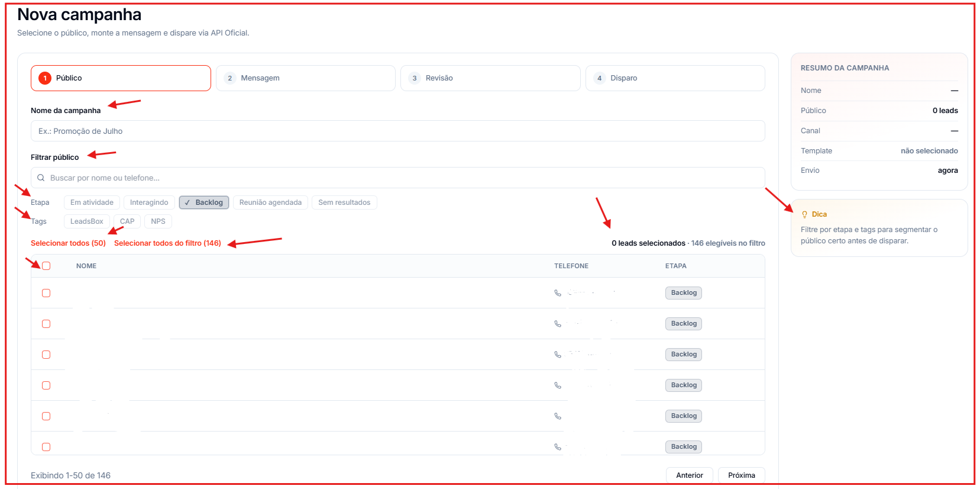
Task: Click Selecionar todos do filtro (146)
Action: (x=167, y=243)
